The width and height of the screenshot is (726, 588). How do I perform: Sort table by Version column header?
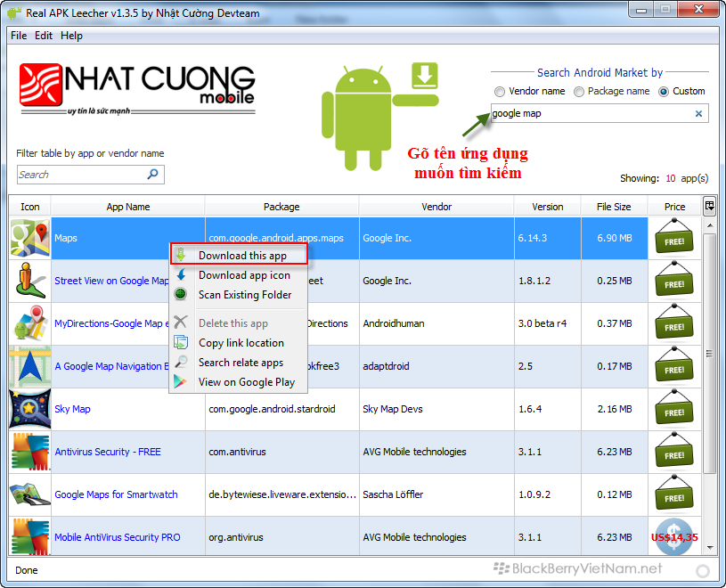pos(547,207)
